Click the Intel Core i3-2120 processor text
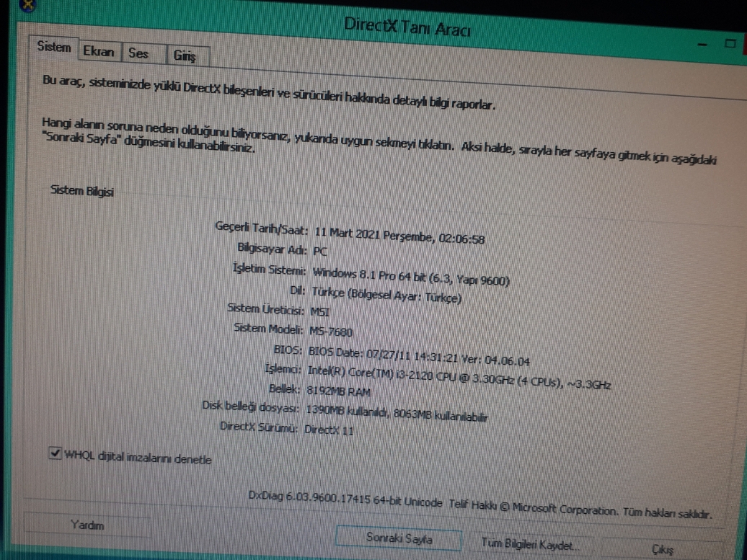 click(x=459, y=378)
